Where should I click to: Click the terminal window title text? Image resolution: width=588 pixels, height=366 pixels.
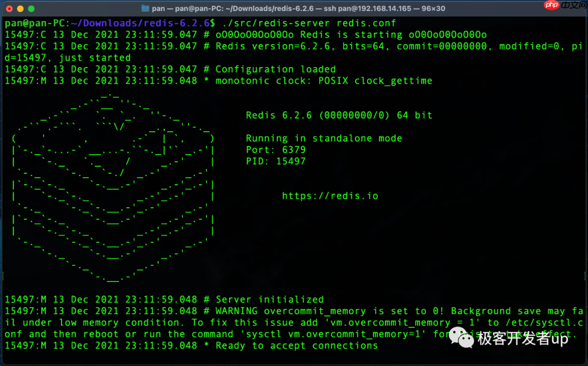pos(298,8)
